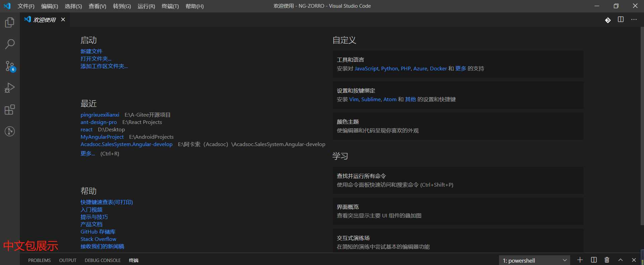Open the 界面概览 card
This screenshot has width=644, height=265.
458,211
